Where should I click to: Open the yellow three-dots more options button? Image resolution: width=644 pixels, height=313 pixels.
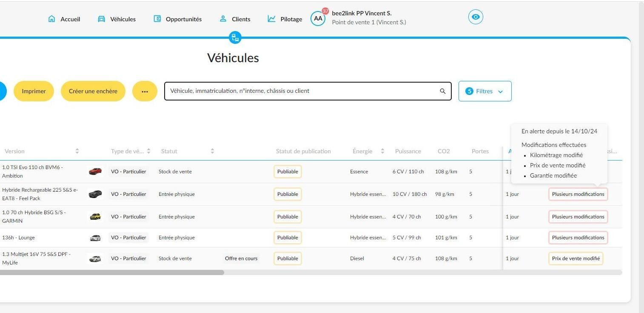(145, 91)
